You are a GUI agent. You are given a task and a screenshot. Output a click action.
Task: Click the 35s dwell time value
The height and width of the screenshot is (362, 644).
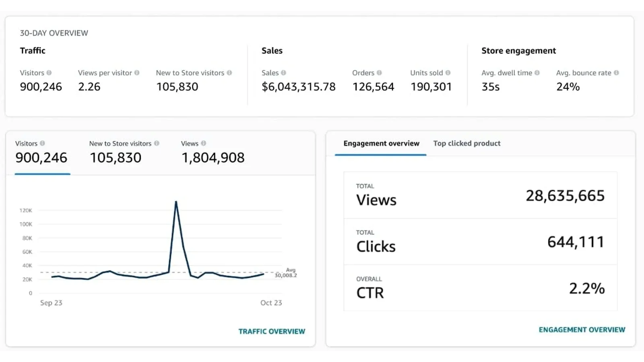click(491, 87)
